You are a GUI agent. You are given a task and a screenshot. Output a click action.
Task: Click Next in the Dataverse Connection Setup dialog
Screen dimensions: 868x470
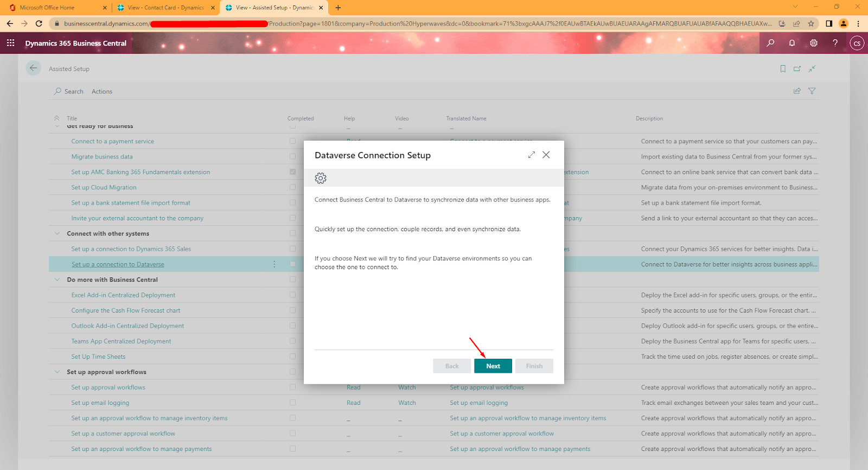click(493, 366)
